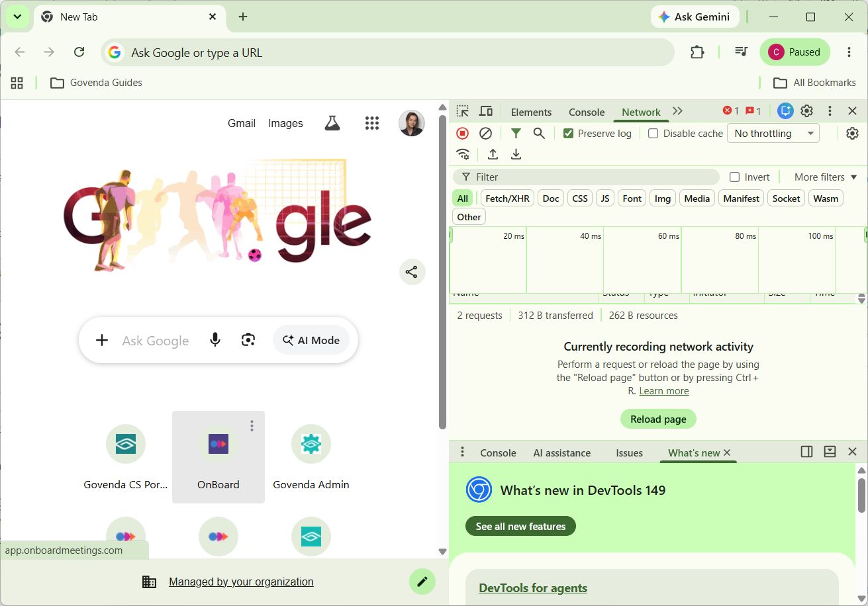Toggle the network filter funnel icon
Screen dimensions: 868x606
pyautogui.click(x=516, y=133)
